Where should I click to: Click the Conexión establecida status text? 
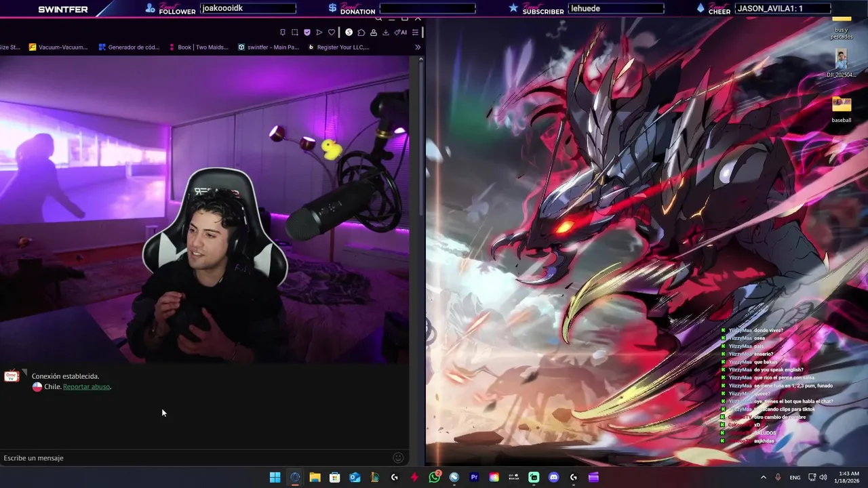pos(65,376)
